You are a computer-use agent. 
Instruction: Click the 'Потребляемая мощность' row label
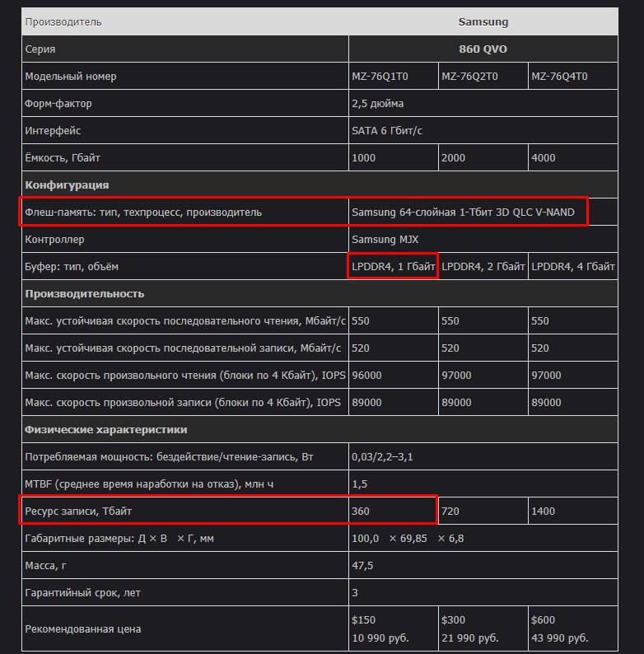(x=169, y=457)
